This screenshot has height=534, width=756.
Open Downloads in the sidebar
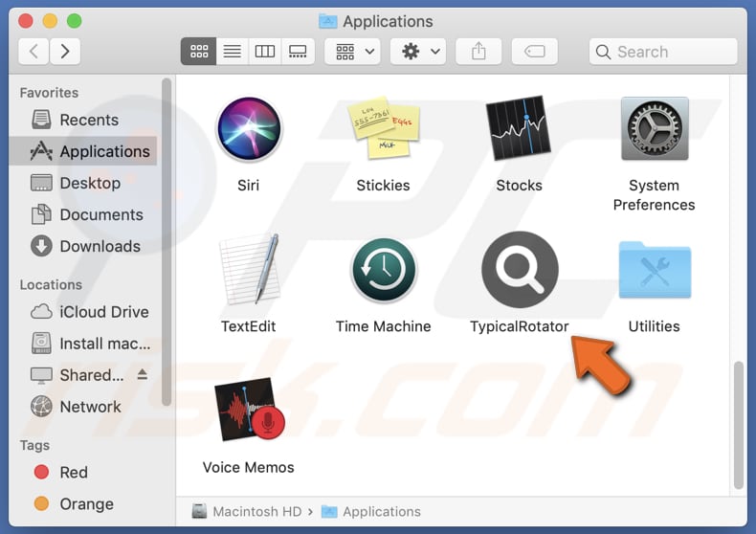pyautogui.click(x=83, y=246)
